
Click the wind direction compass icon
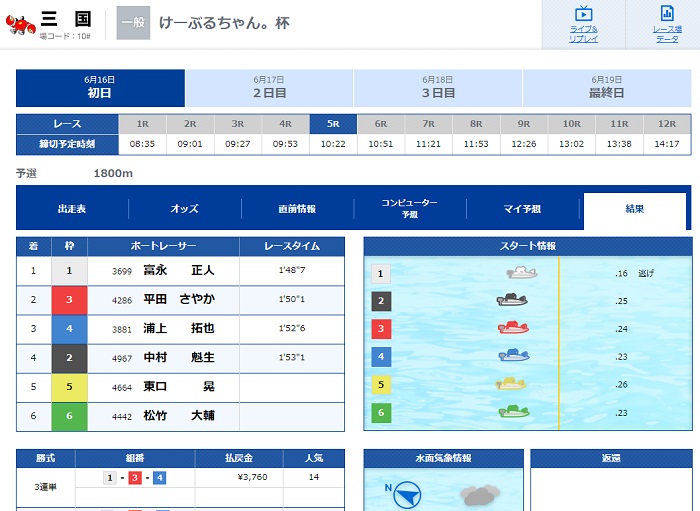click(407, 495)
